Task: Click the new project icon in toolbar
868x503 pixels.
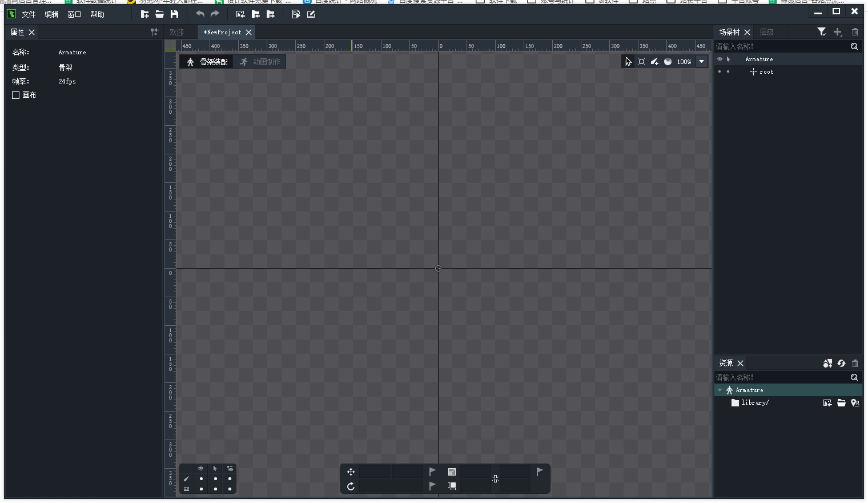Action: point(145,14)
